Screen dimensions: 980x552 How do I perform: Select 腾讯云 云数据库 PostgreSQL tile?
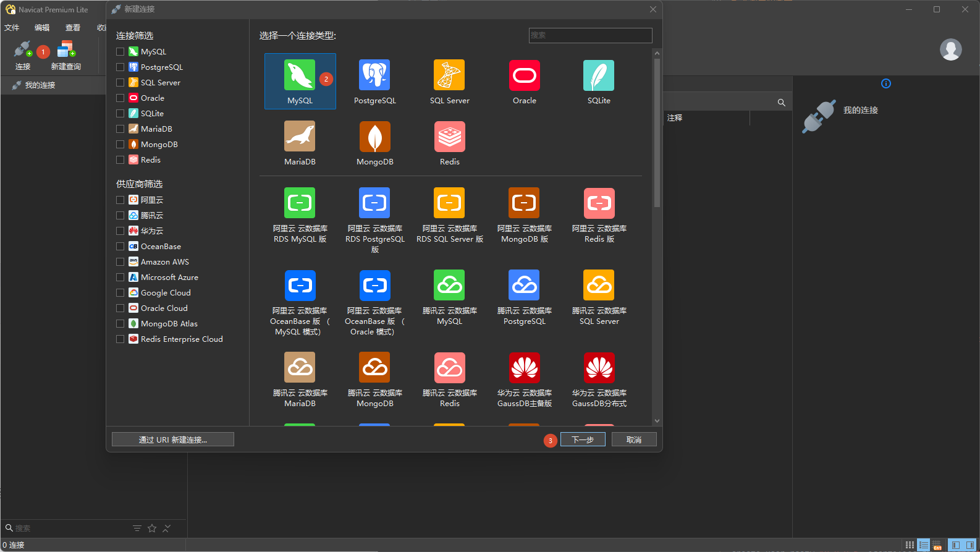tap(525, 298)
